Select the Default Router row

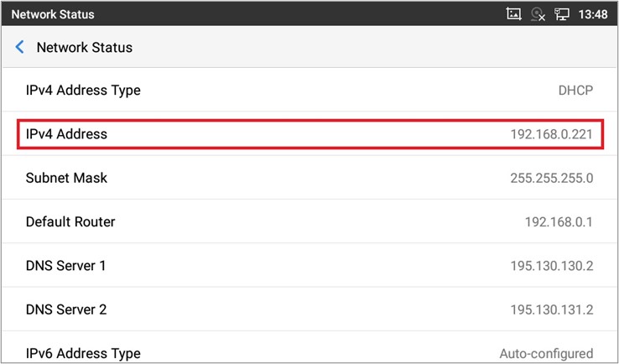309,222
